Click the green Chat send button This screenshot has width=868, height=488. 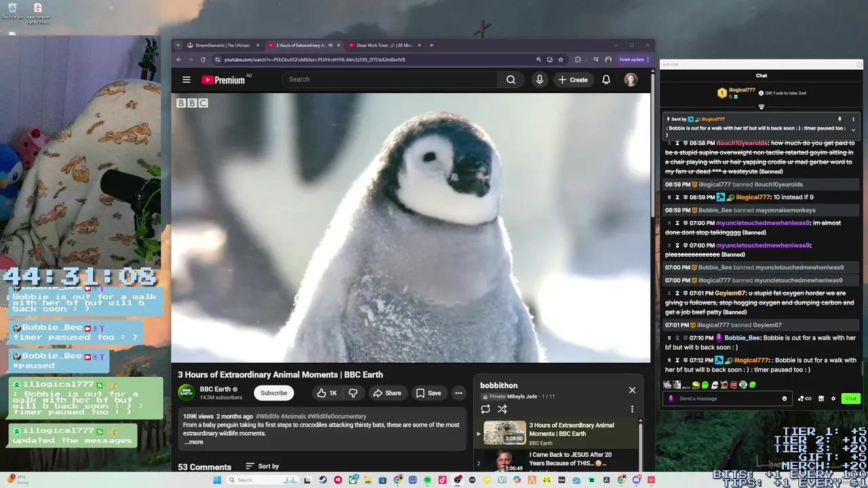[x=850, y=399]
